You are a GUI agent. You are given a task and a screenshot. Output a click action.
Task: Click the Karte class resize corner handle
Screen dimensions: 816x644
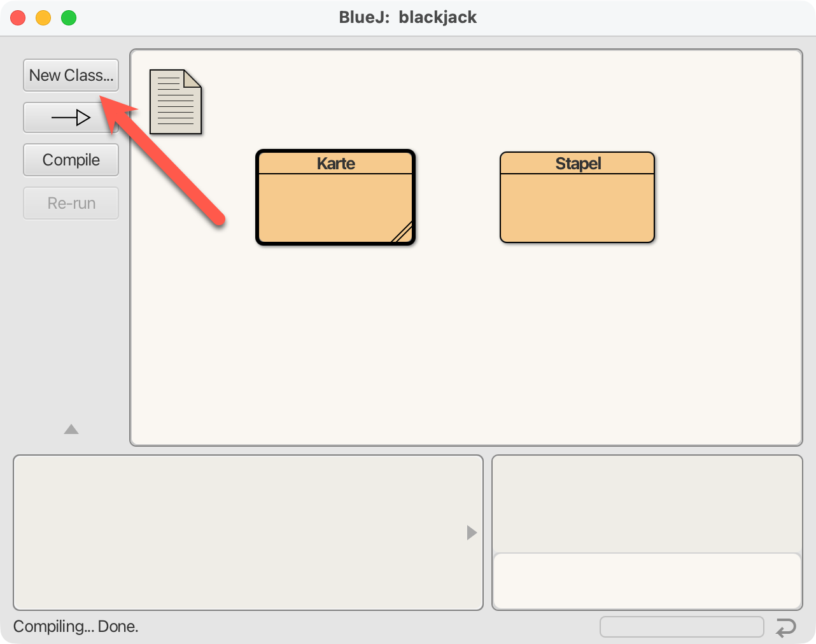[404, 234]
